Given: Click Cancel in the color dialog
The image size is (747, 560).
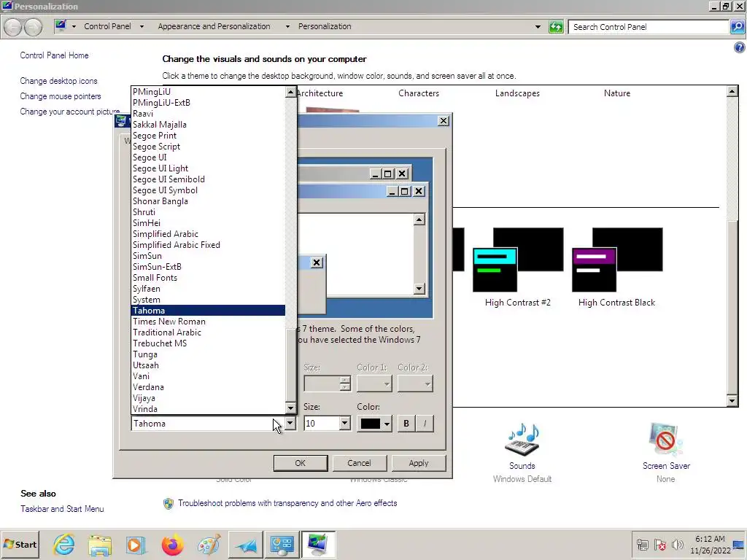Looking at the screenshot, I should (x=359, y=463).
